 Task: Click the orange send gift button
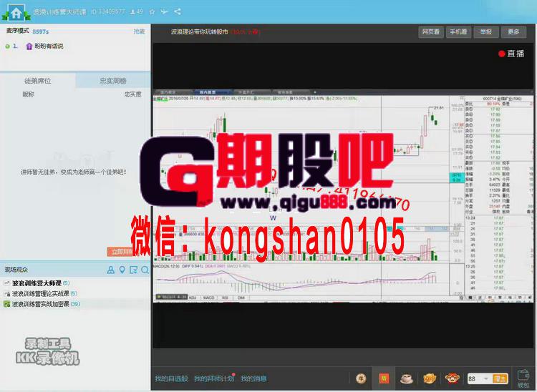[x=500, y=378]
